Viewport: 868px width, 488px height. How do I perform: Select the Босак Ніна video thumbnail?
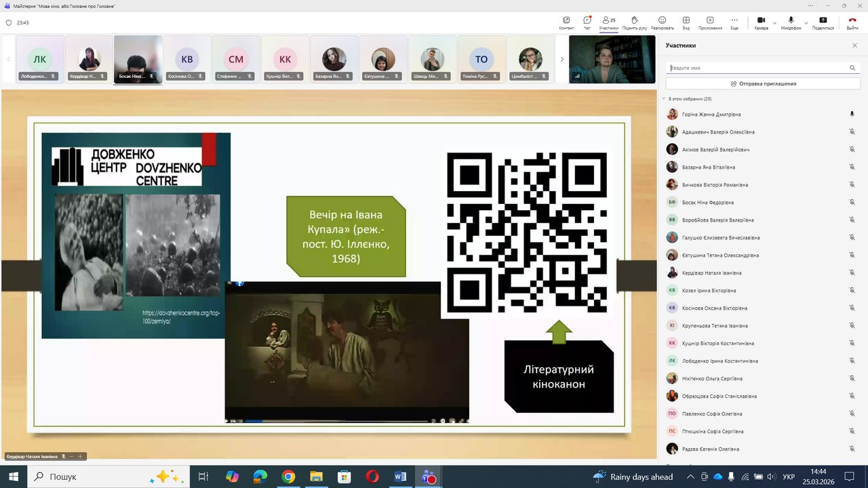tap(138, 60)
